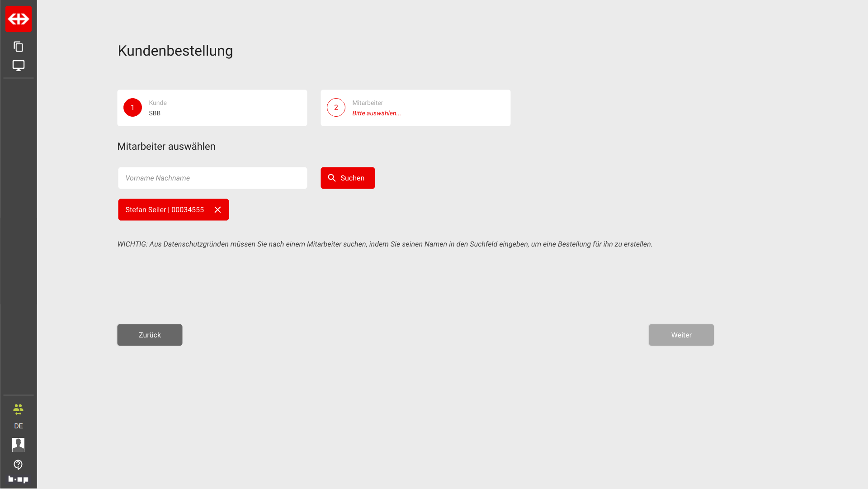Screen dimensions: 868x489
Task: Open the user profile avatar
Action: point(19,445)
